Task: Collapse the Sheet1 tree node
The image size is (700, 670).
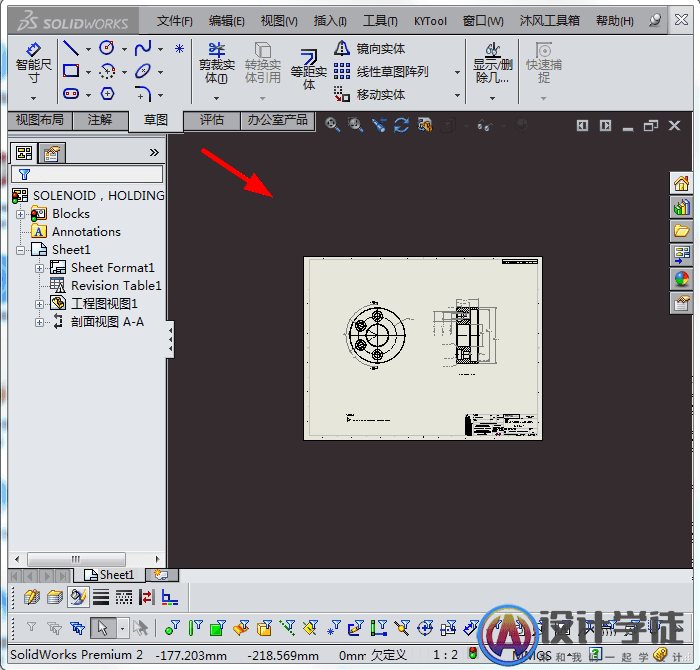Action: pyautogui.click(x=21, y=250)
